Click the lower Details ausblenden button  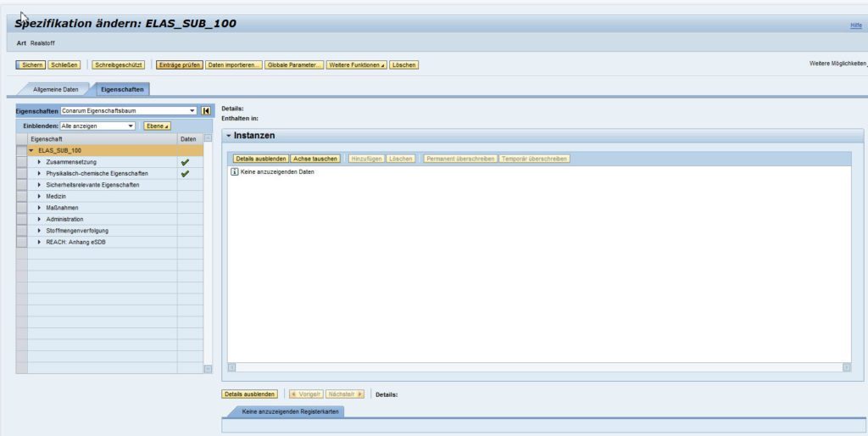point(249,394)
